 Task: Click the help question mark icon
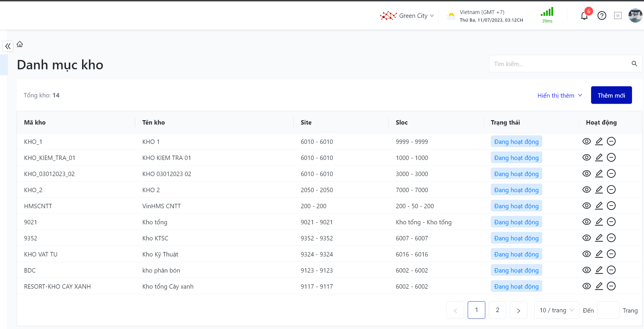(x=602, y=15)
